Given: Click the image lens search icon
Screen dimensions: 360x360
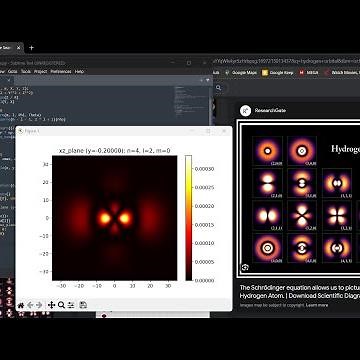Looking at the screenshot, I should (245, 267).
